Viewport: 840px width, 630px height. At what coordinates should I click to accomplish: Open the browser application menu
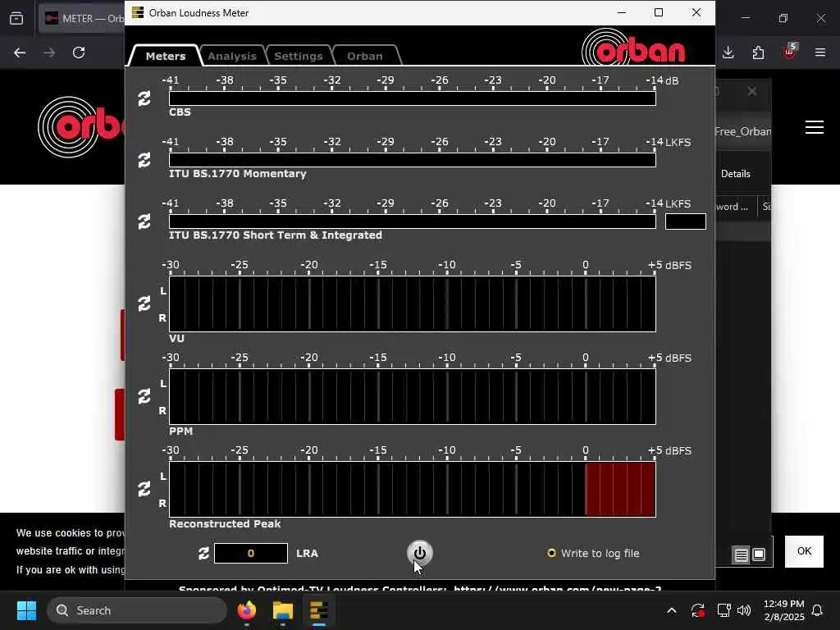click(x=820, y=52)
